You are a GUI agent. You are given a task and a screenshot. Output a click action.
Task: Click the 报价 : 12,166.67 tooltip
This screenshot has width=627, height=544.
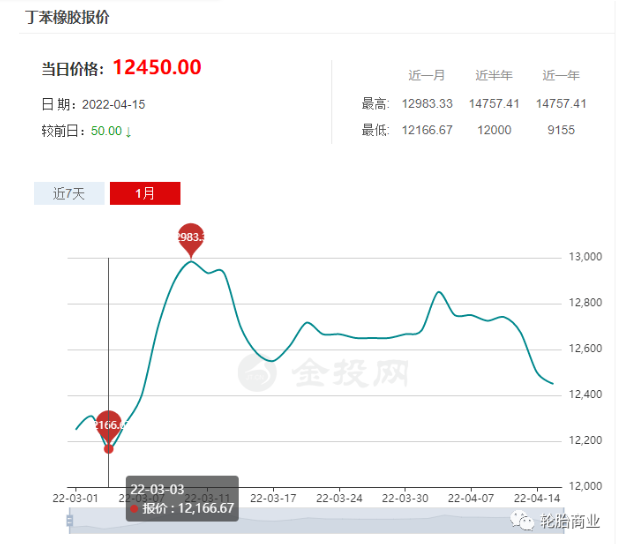182,499
